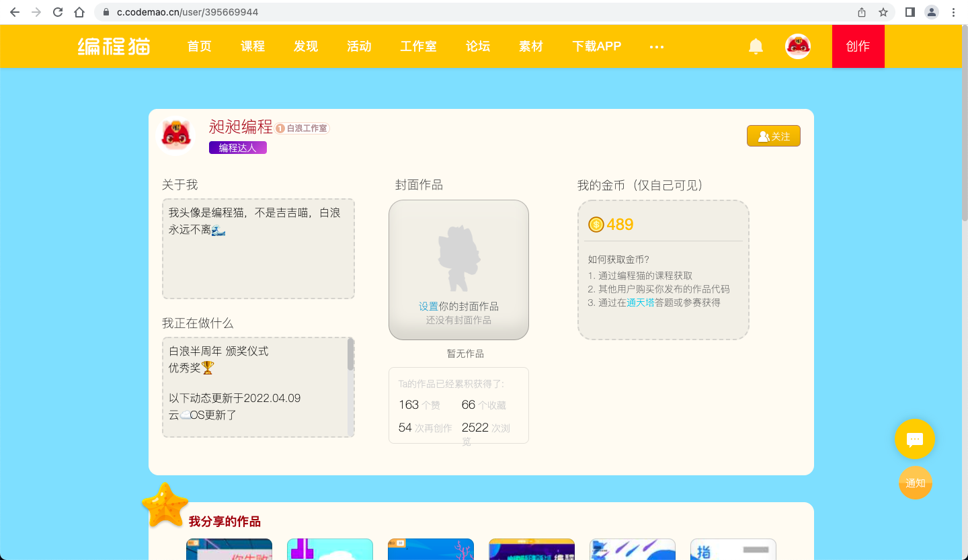
Task: Open notifications via the bell icon
Action: [756, 46]
